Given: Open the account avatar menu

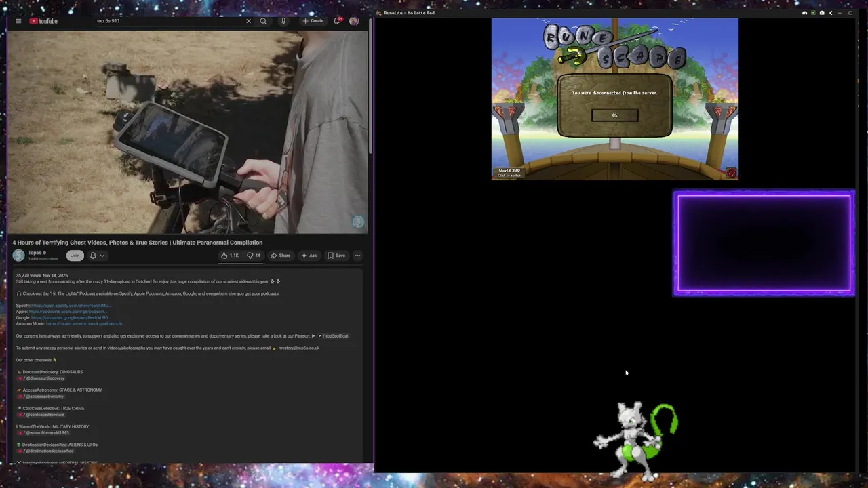Looking at the screenshot, I should tap(354, 21).
